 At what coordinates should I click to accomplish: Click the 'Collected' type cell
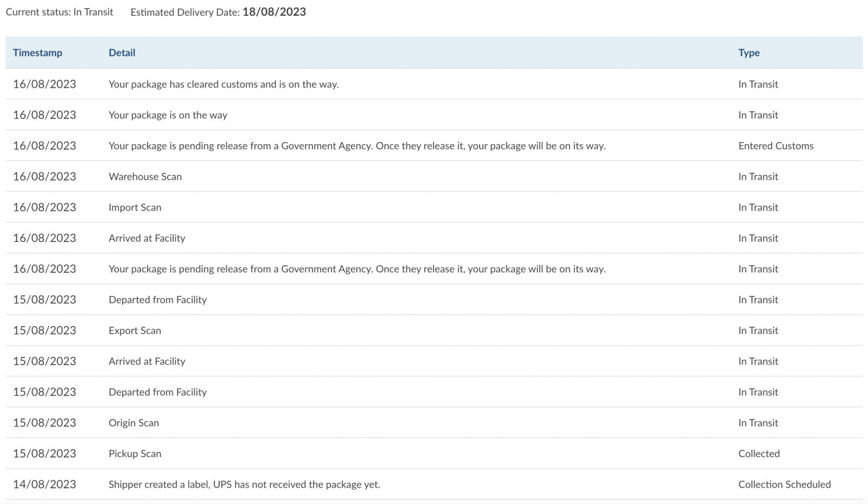(759, 454)
